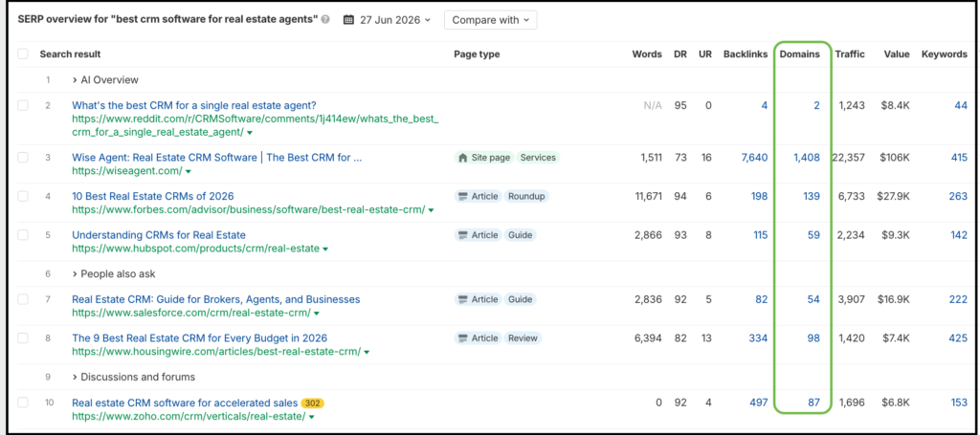Click the forbes.com green URL link
980x435 pixels.
tap(248, 210)
